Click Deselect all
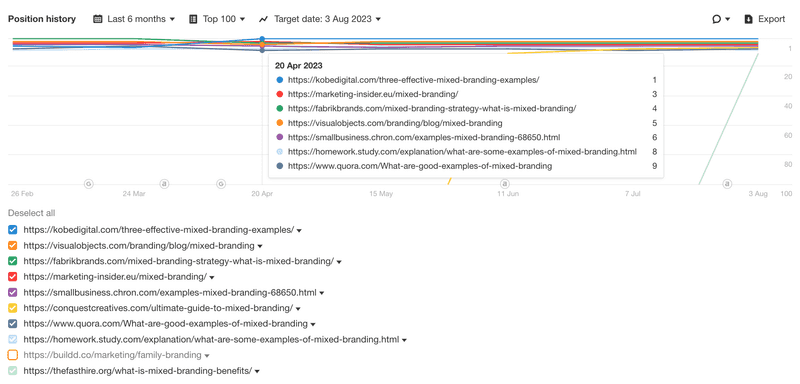This screenshot has height=384, width=800. pos(32,213)
